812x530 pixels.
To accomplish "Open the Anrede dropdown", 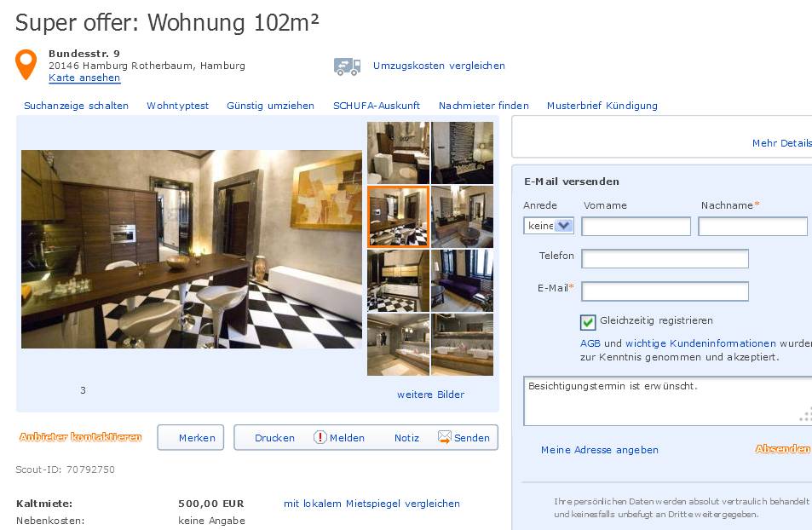I will [x=549, y=226].
